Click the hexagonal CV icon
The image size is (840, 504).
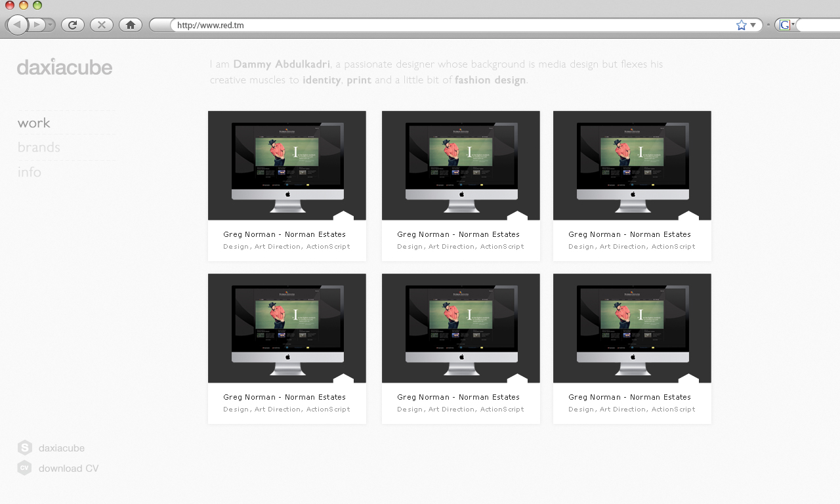(x=24, y=468)
